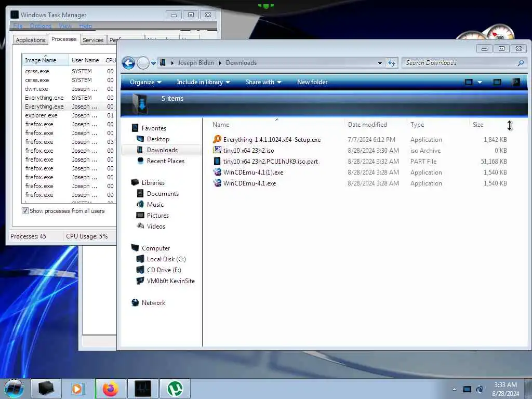The height and width of the screenshot is (399, 532).
Task: Open the Documents library
Action: tap(163, 193)
